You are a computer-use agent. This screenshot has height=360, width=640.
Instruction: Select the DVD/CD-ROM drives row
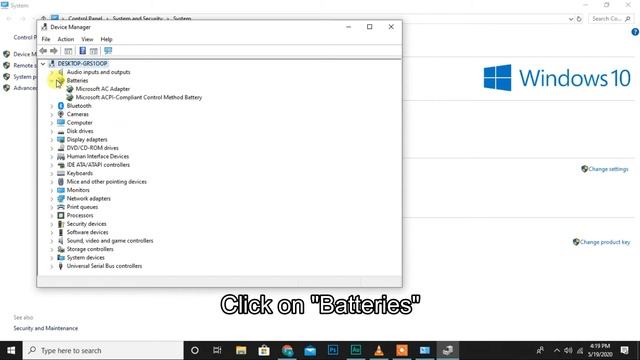(93, 148)
